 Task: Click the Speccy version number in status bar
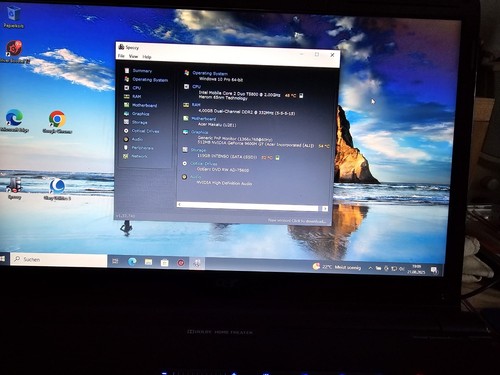pyautogui.click(x=125, y=216)
